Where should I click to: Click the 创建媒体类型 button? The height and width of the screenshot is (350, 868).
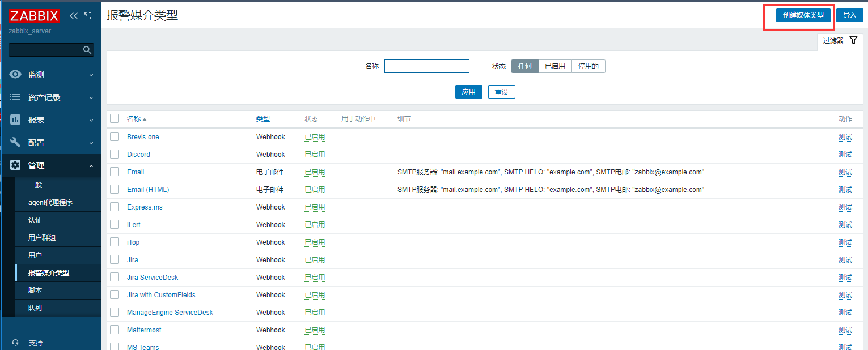800,15
